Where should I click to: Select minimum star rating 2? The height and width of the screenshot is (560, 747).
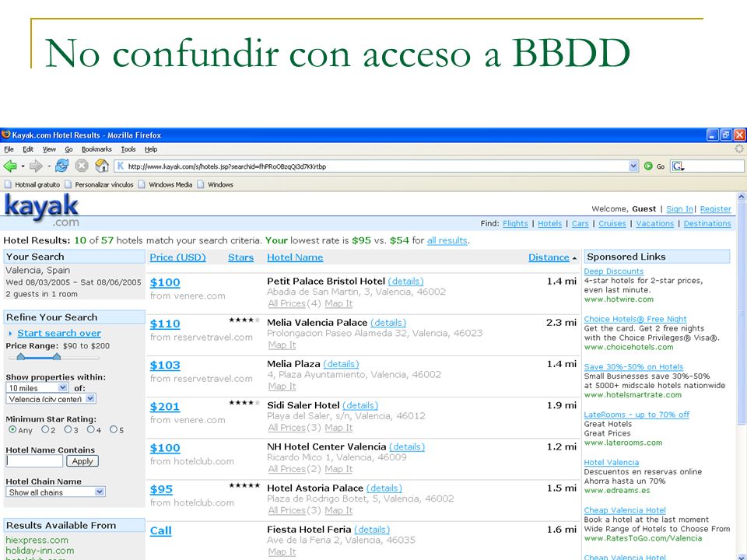(45, 429)
